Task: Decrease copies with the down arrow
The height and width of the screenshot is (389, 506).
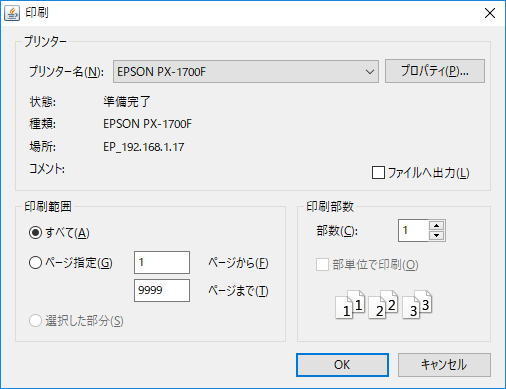Action: pos(437,236)
